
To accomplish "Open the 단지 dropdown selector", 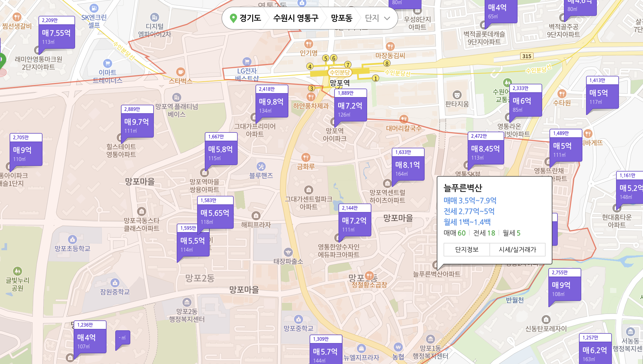I will pos(372,18).
